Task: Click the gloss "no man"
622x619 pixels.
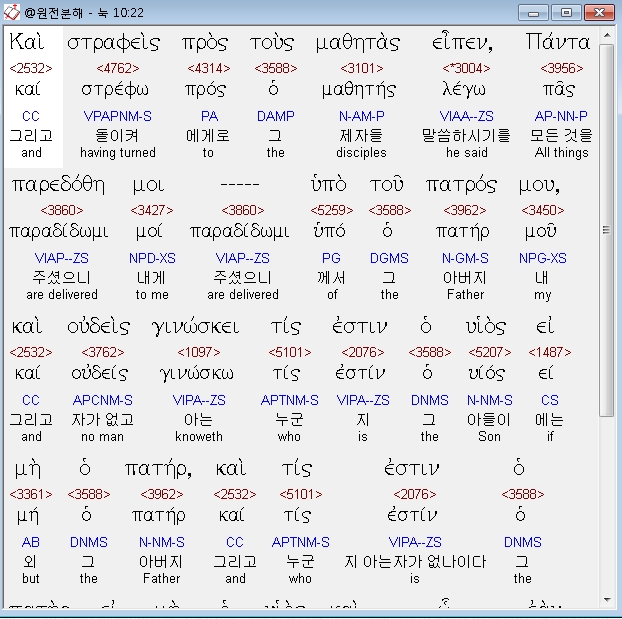Action: [102, 436]
